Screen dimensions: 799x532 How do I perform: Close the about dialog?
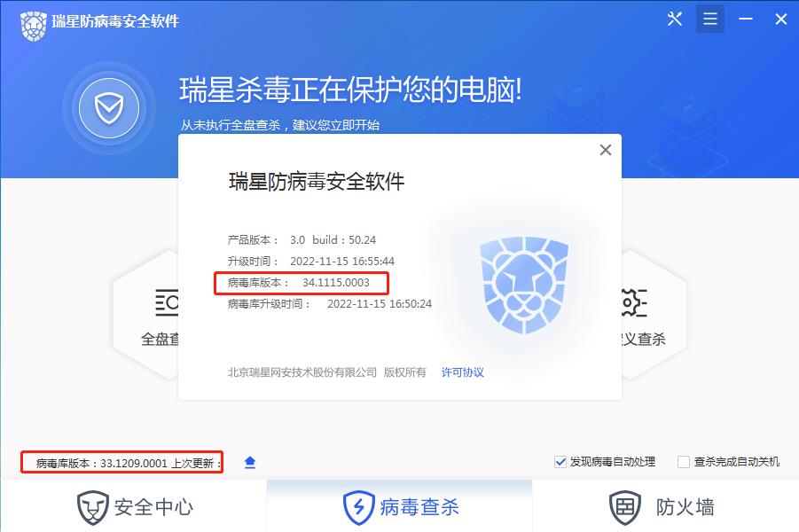pyautogui.click(x=606, y=150)
